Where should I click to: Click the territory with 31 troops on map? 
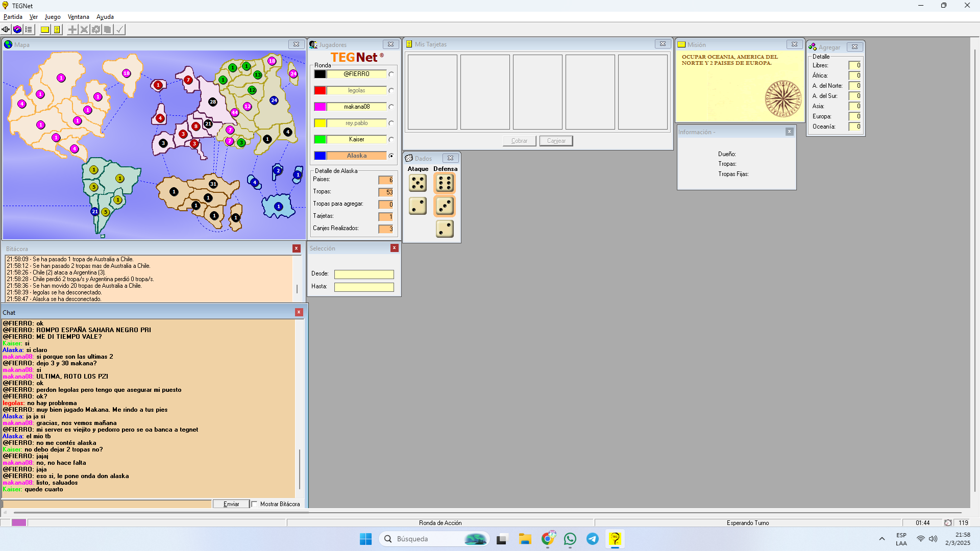213,184
